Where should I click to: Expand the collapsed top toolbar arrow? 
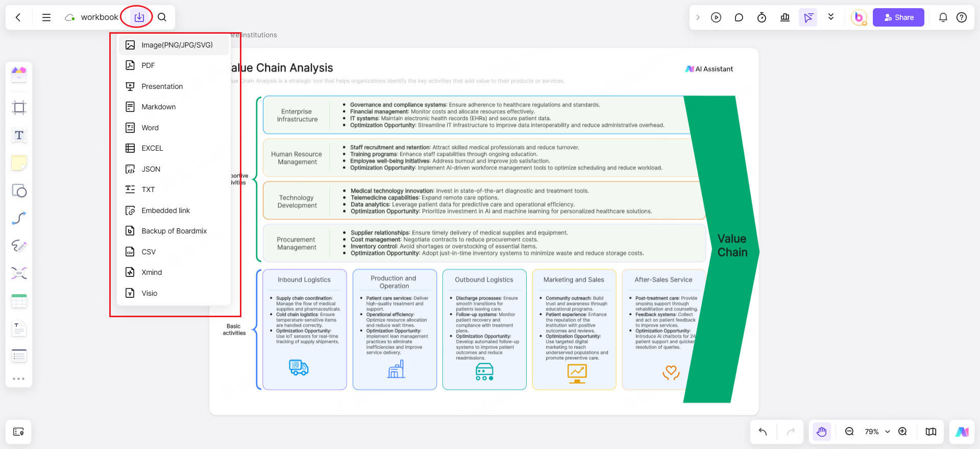point(698,17)
